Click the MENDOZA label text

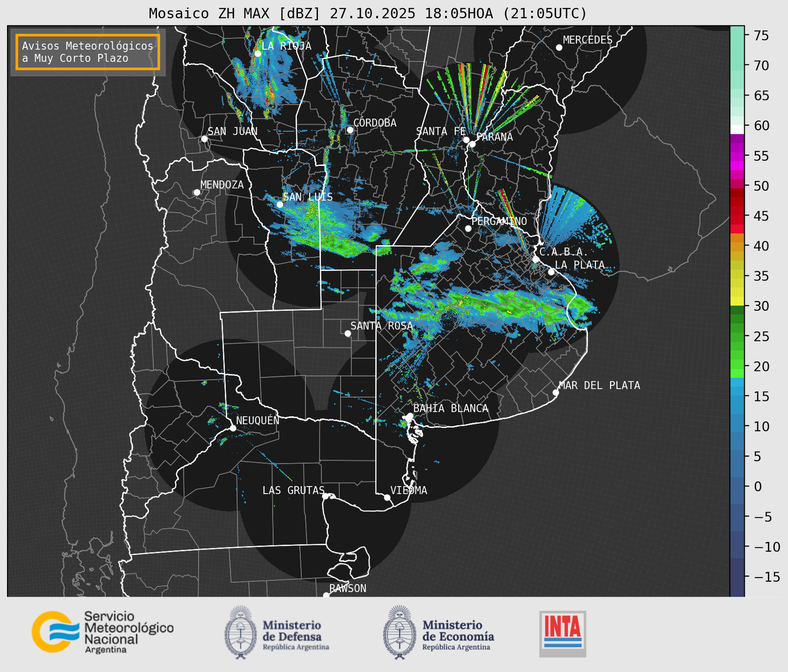pos(222,185)
